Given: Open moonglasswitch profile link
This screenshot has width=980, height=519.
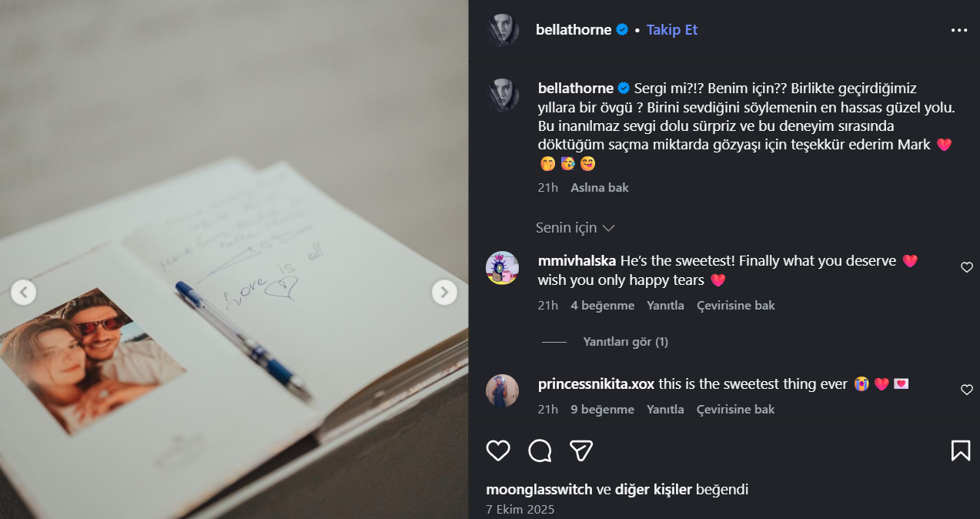Looking at the screenshot, I should (540, 490).
